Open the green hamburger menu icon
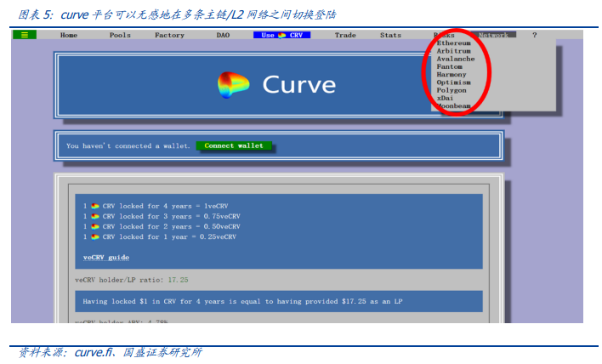 [24, 35]
